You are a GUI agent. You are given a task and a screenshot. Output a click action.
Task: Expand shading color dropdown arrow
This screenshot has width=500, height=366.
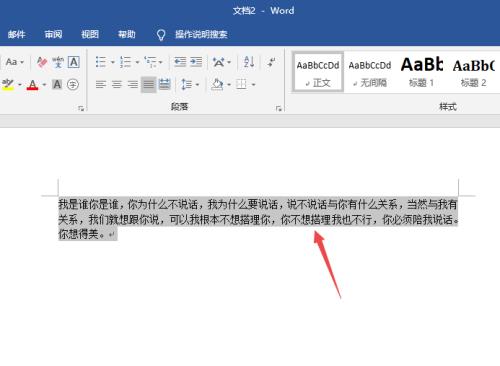(229, 85)
